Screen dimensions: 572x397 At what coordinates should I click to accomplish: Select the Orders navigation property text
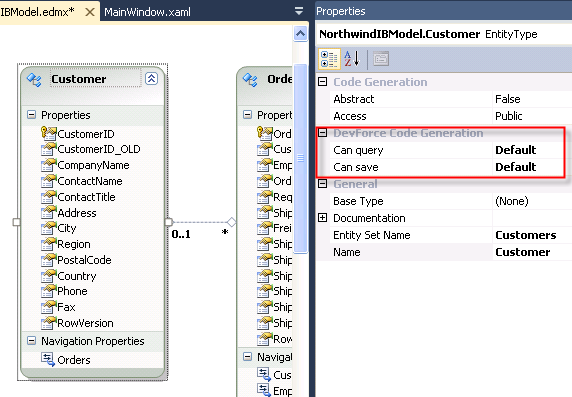coord(74,360)
